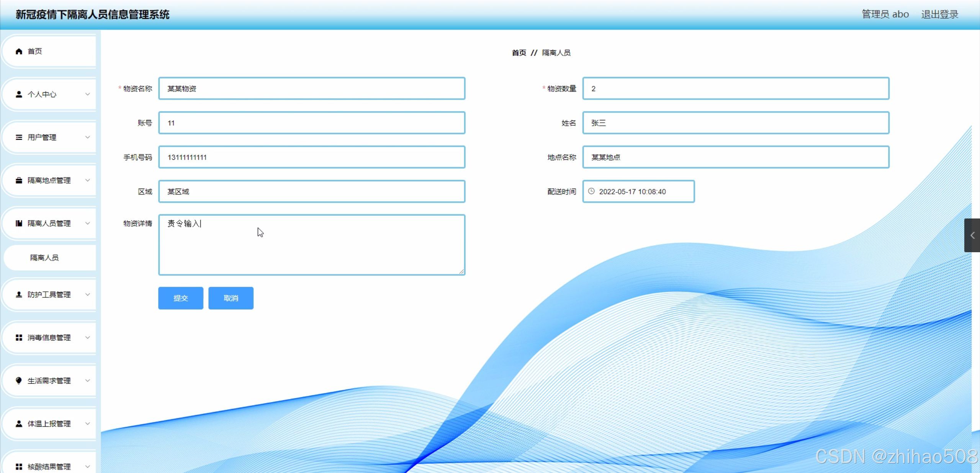Click the grid icon beside 消毒信息管理
The width and height of the screenshot is (980, 473).
coord(19,337)
